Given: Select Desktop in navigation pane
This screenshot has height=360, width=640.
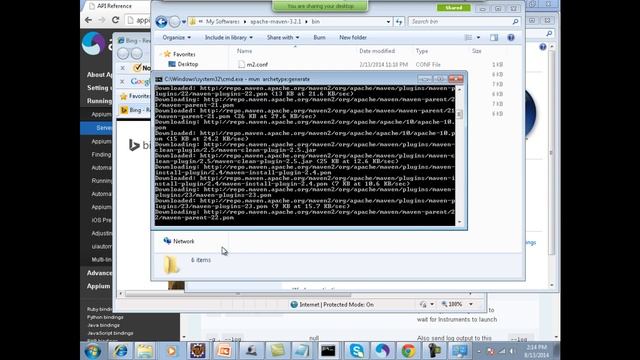Looking at the screenshot, I should [x=183, y=64].
